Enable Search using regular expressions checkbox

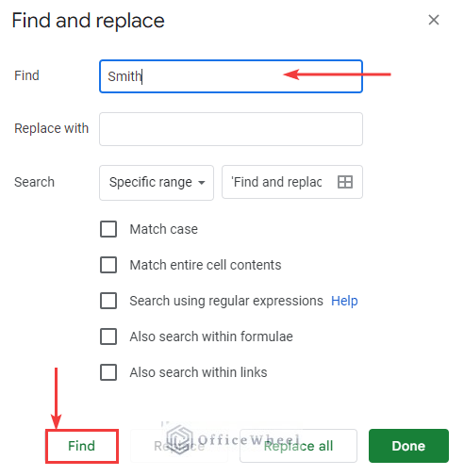click(x=108, y=301)
